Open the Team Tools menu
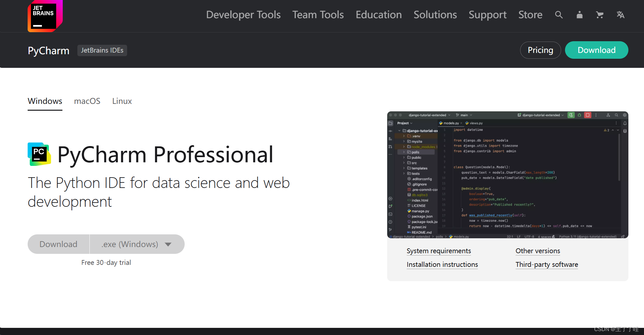 318,15
